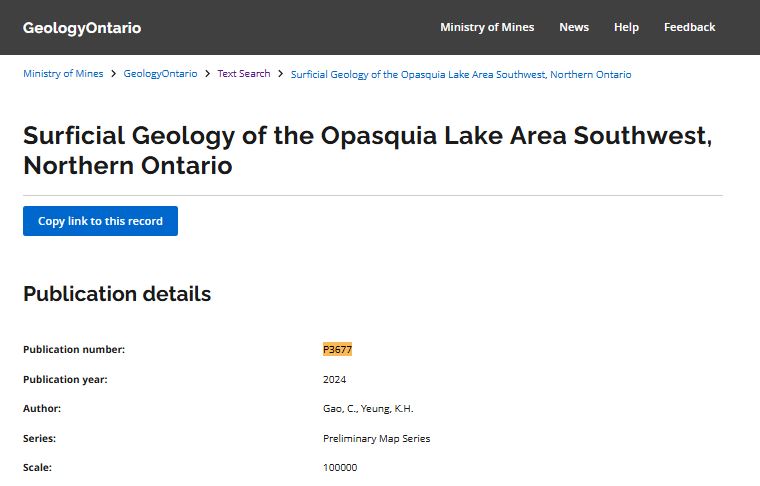
Task: Return to Text Search via breadcrumb
Action: 244,74
